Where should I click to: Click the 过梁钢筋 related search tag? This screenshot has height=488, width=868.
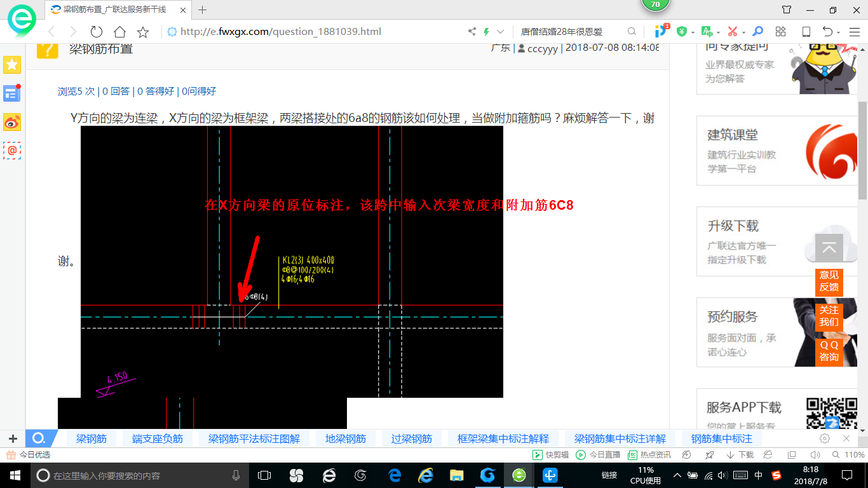pyautogui.click(x=412, y=438)
